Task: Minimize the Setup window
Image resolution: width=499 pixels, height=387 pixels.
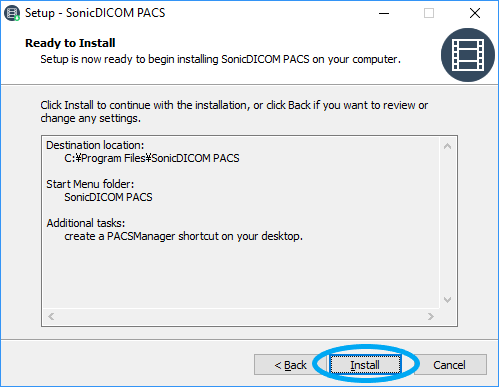Action: tap(384, 13)
